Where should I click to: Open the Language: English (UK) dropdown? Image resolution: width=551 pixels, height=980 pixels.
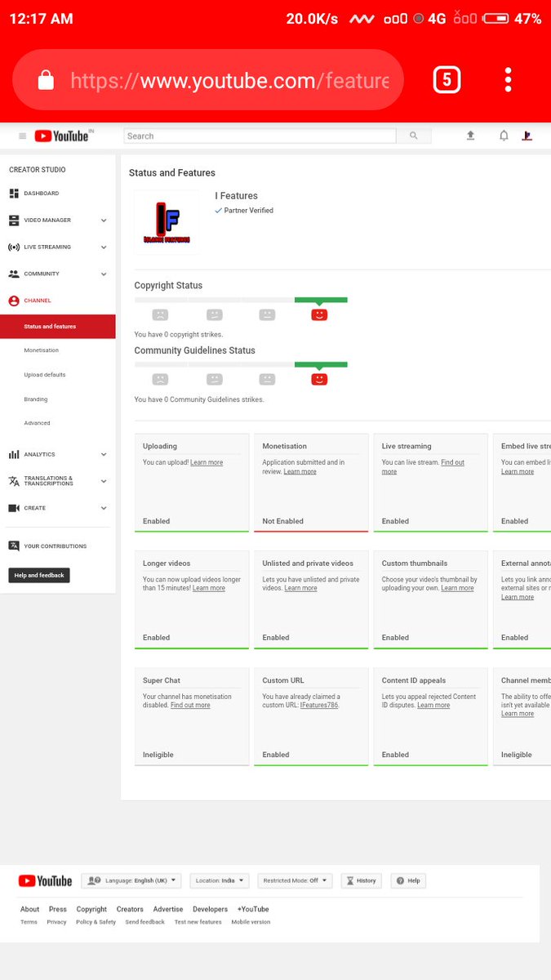click(131, 881)
